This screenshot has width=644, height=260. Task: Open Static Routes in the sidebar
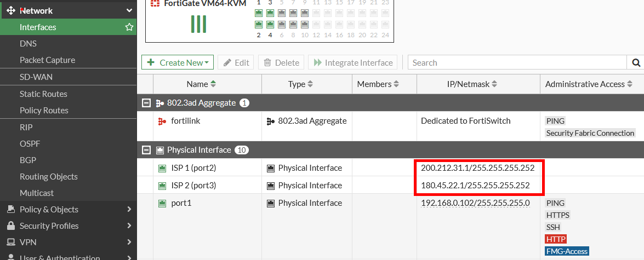43,94
